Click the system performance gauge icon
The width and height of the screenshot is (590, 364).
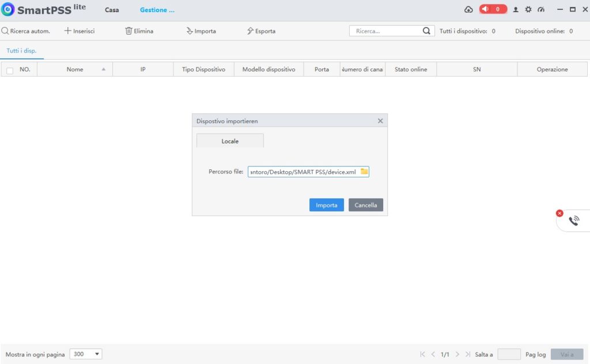pos(540,10)
